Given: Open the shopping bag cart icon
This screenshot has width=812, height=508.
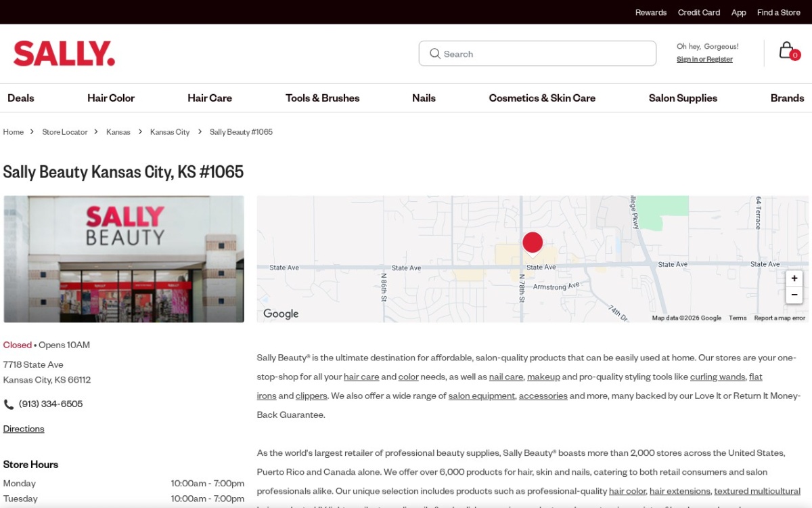Looking at the screenshot, I should click(x=789, y=51).
